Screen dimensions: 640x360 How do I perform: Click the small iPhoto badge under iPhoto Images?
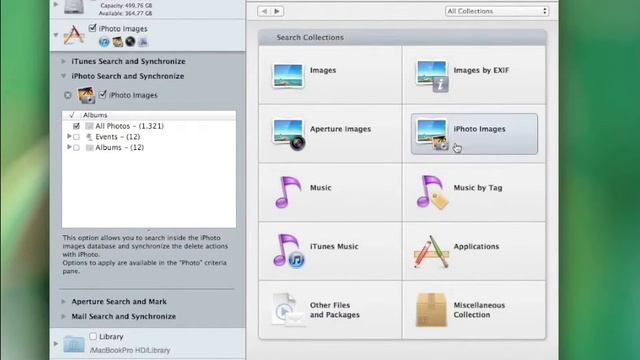coord(118,42)
